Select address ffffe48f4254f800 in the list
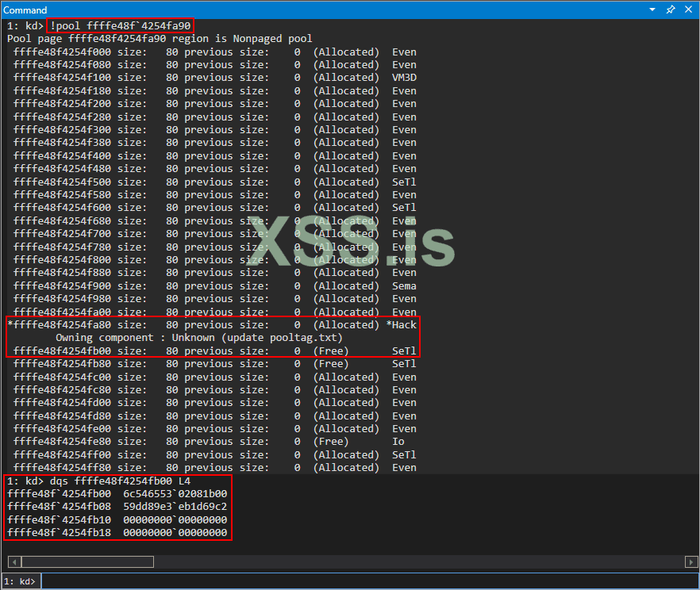 [62, 260]
